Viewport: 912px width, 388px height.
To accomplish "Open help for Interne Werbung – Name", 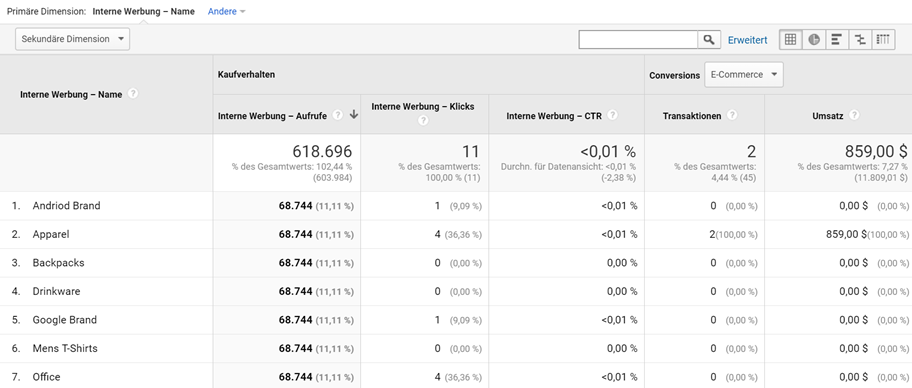I will coord(133,94).
